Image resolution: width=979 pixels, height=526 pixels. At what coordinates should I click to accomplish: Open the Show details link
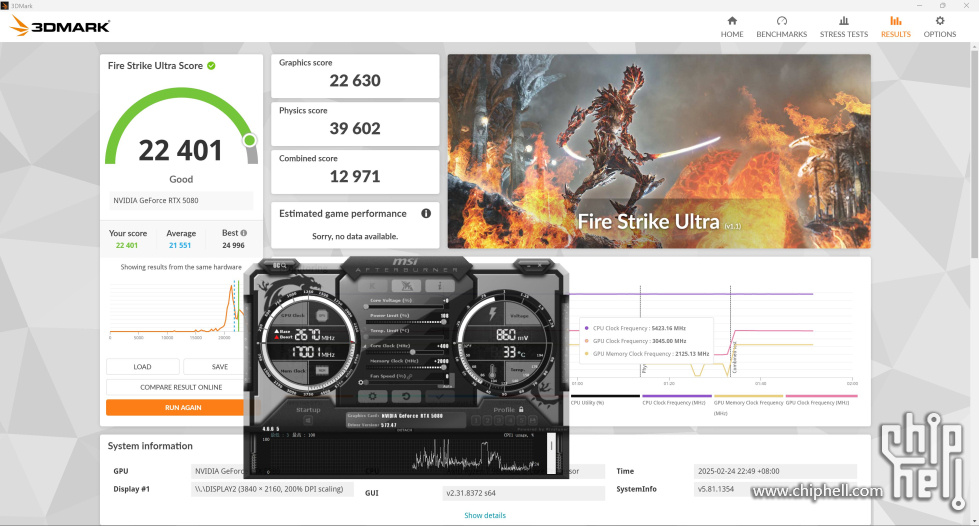pos(485,515)
